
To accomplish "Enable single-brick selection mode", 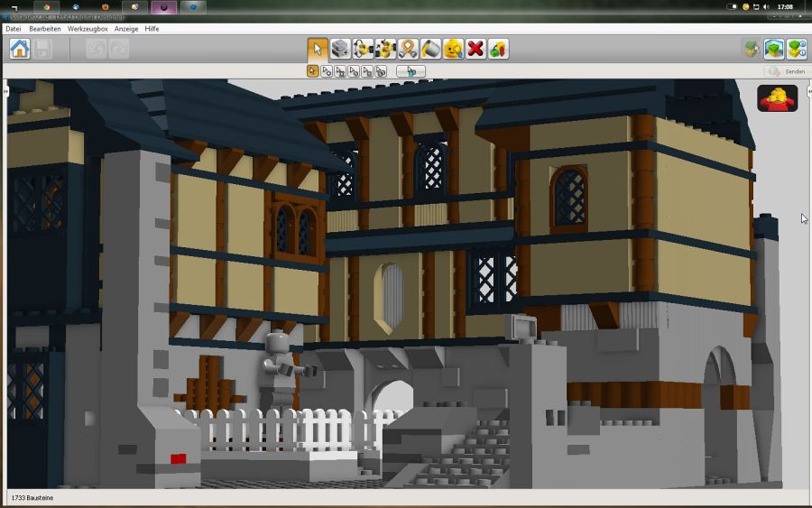I will coord(313,71).
